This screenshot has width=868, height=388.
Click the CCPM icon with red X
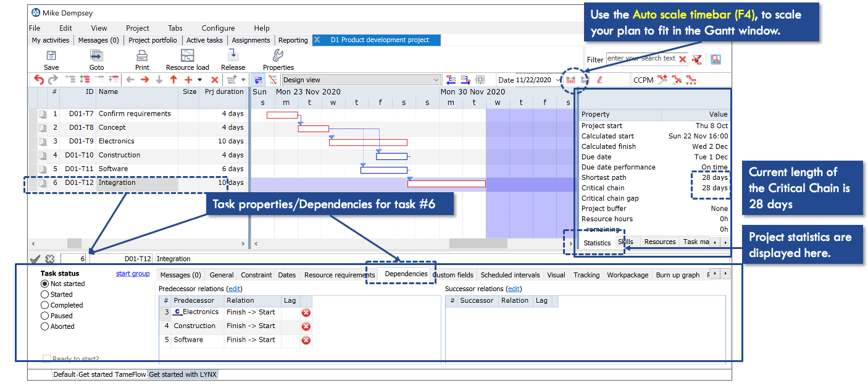677,80
